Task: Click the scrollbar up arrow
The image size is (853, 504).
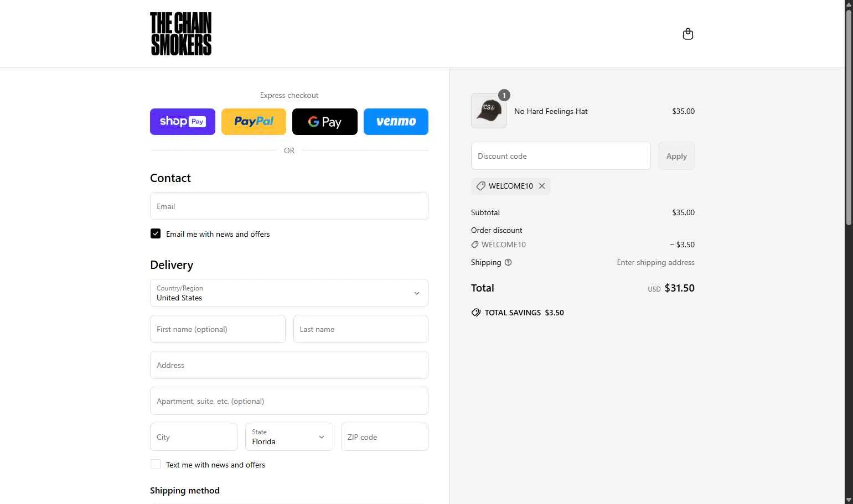Action: click(849, 4)
